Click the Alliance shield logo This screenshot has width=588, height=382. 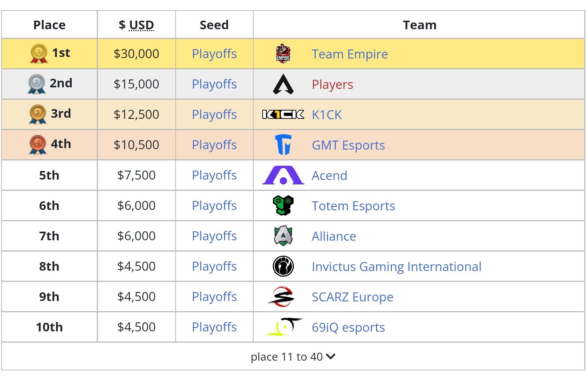click(x=283, y=236)
